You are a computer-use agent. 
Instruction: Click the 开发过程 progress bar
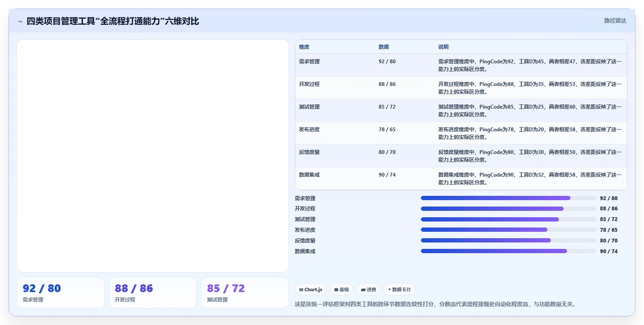[x=509, y=209]
